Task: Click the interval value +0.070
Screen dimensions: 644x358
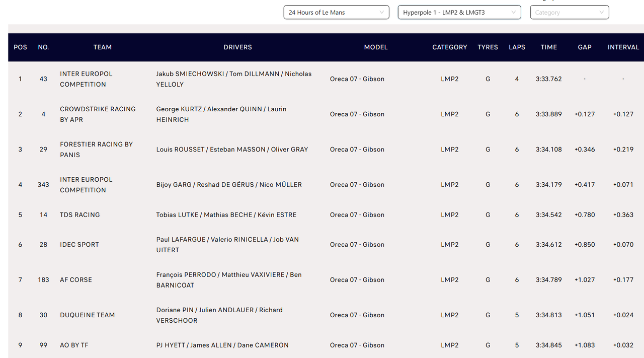Action: tap(623, 245)
